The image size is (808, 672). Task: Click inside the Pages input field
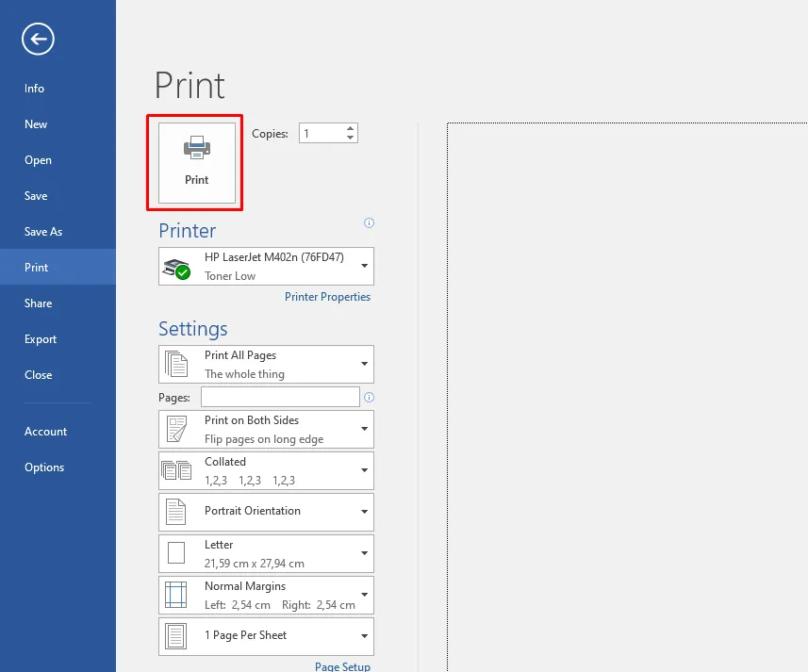click(279, 397)
